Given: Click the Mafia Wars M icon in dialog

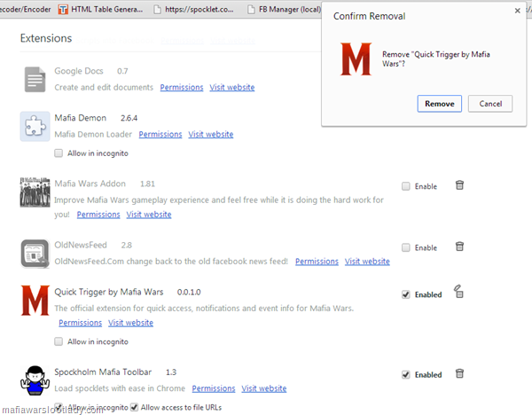Looking at the screenshot, I should [356, 59].
